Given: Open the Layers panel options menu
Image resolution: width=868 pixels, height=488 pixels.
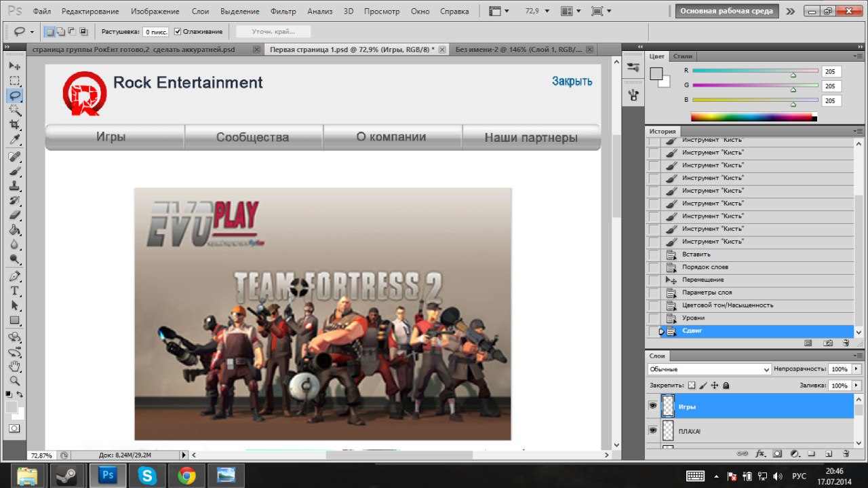Looking at the screenshot, I should click(x=859, y=356).
